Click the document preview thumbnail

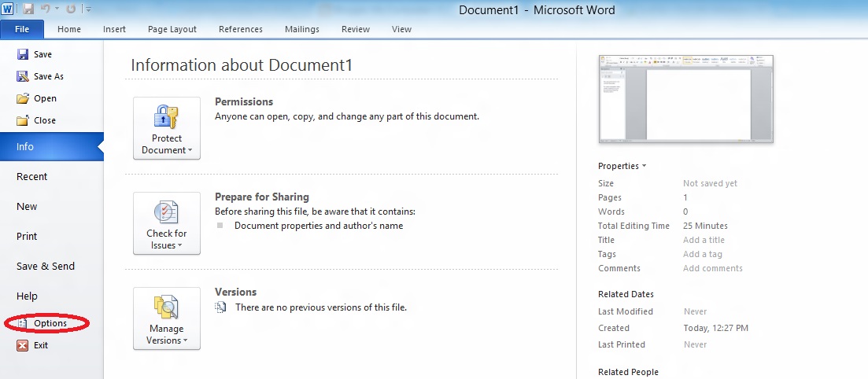click(x=686, y=99)
